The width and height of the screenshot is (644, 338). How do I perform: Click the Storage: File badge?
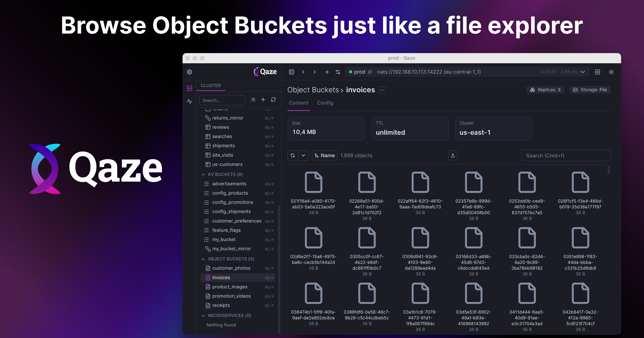click(x=590, y=90)
